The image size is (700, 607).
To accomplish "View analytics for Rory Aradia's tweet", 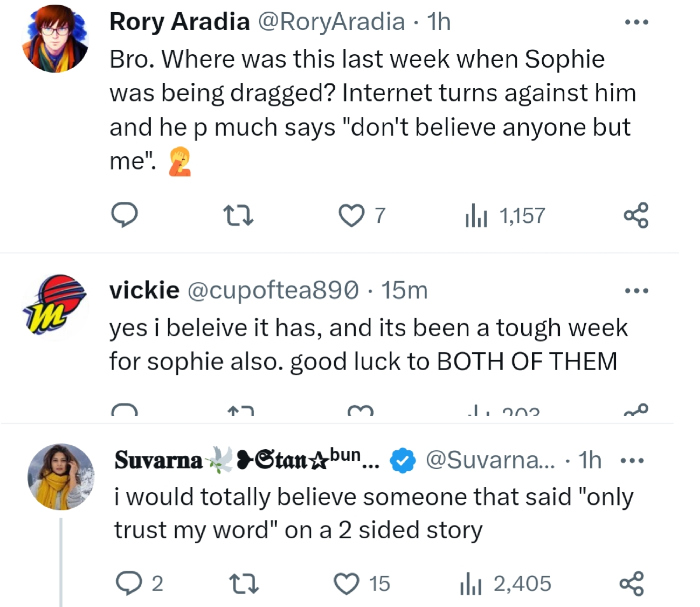I will [476, 215].
